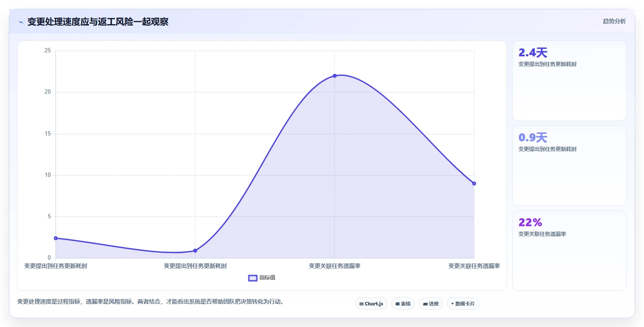This screenshot has width=644, height=327.
Task: Click the y-axis label 20
Action: (x=48, y=92)
